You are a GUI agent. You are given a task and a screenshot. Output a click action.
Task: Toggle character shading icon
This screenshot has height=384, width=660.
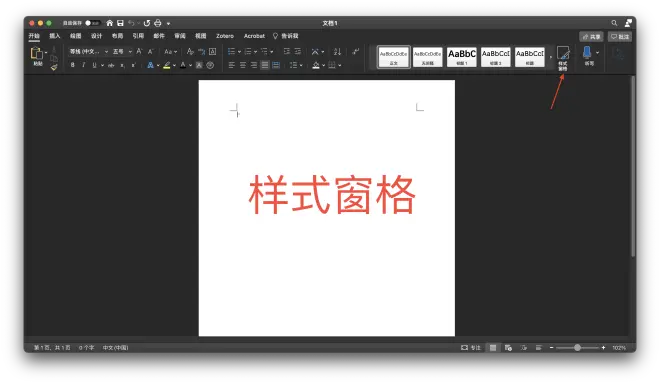(199, 65)
